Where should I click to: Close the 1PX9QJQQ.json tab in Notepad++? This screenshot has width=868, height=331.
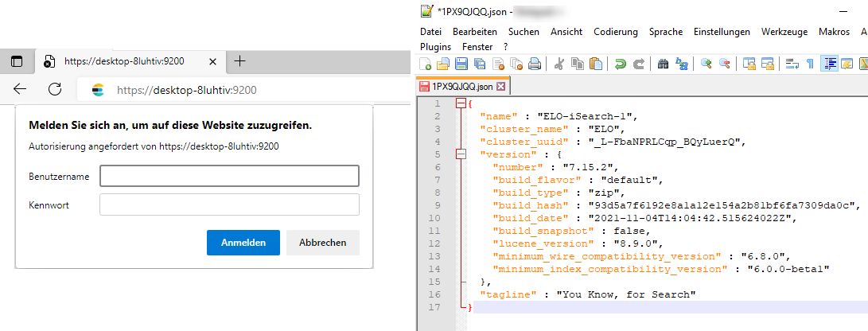coord(500,87)
